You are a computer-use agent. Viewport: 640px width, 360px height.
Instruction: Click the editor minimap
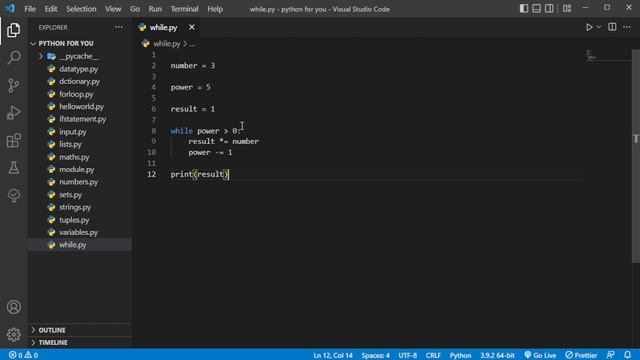[x=608, y=55]
